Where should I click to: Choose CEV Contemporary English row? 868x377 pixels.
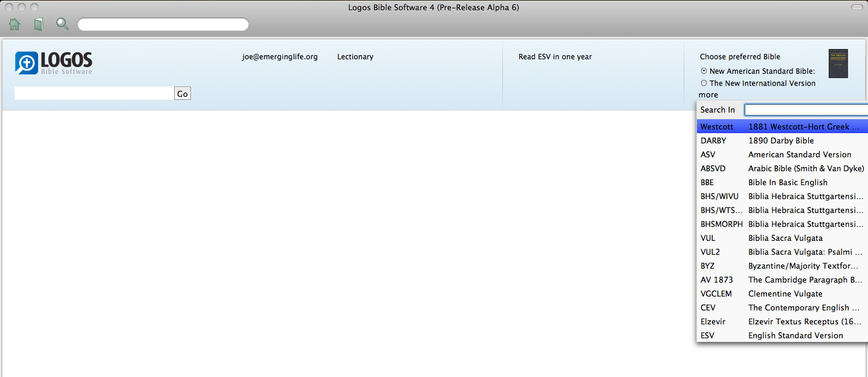pos(782,307)
